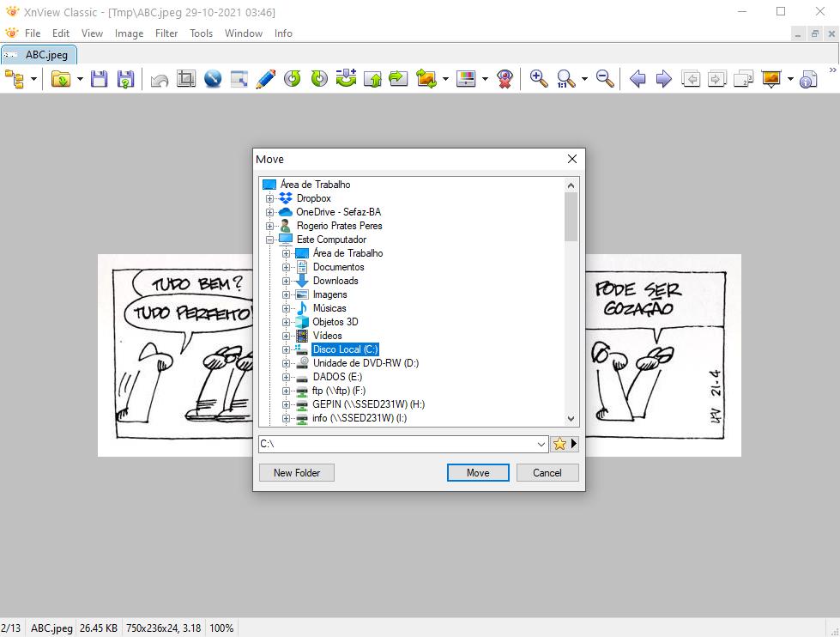Open dropdown next to Open folder icon
Viewport: 840px width, 637px height.
point(80,79)
